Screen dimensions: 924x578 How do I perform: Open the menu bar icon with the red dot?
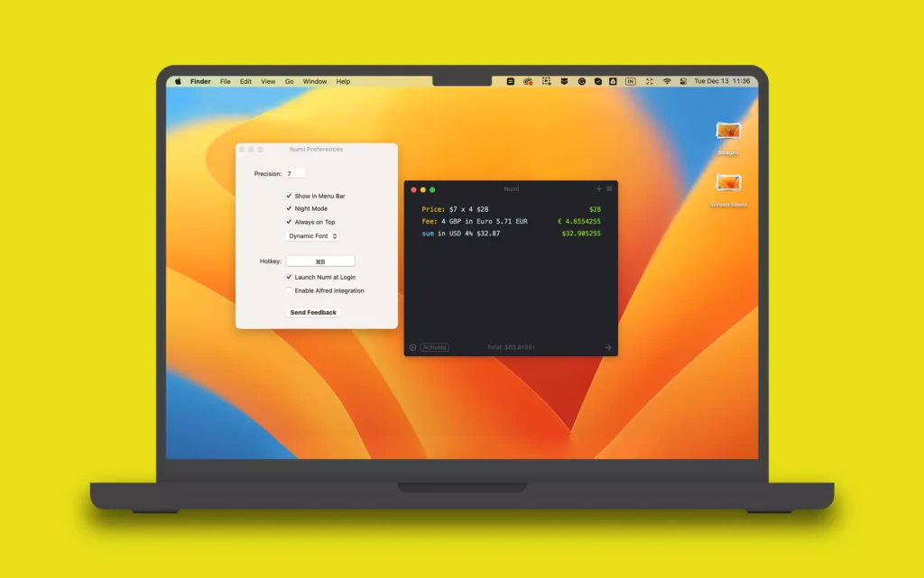click(x=528, y=81)
